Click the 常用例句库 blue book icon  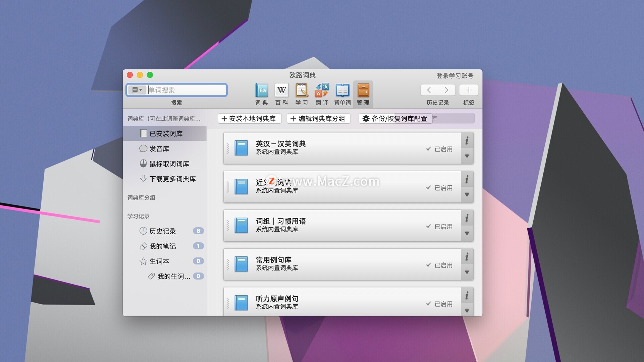point(241,264)
